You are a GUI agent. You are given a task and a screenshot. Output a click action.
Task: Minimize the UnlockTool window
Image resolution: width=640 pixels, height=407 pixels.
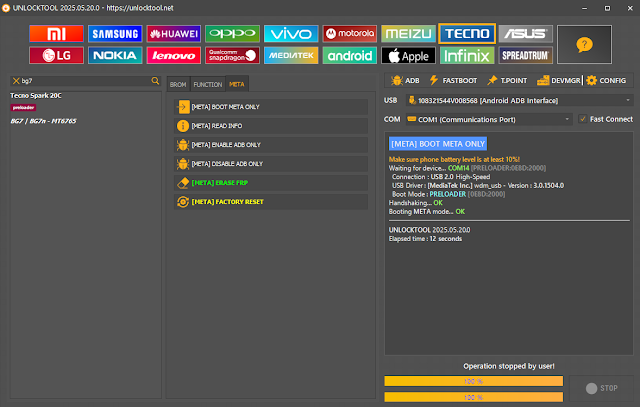pos(584,8)
